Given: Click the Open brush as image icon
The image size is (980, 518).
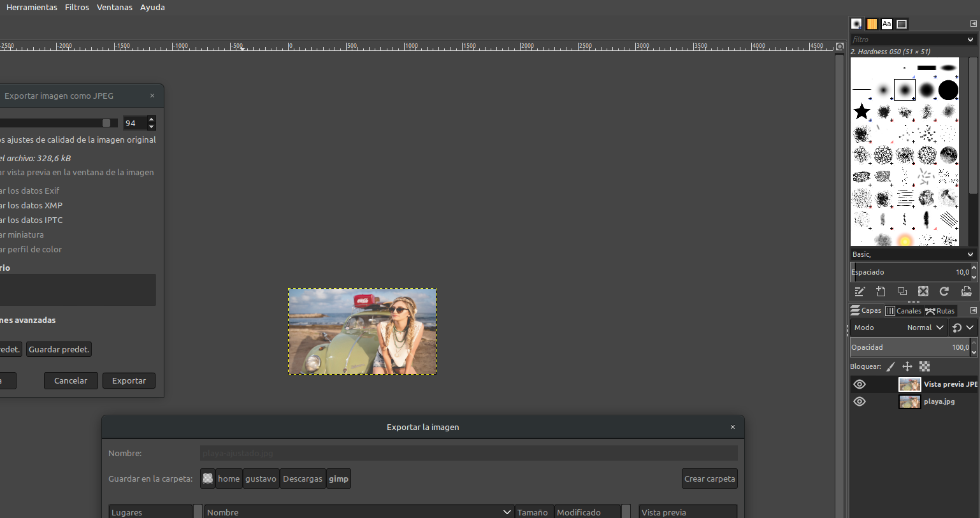Looking at the screenshot, I should pos(966,291).
